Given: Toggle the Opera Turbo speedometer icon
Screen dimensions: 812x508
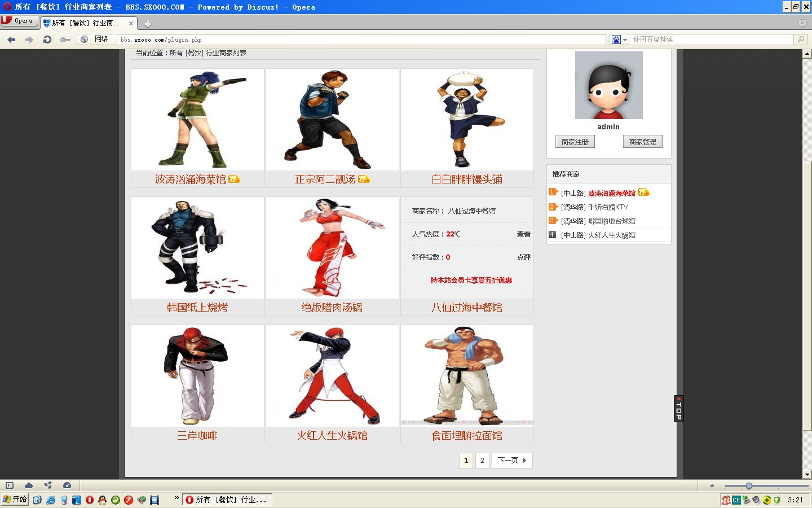Looking at the screenshot, I should (x=67, y=485).
